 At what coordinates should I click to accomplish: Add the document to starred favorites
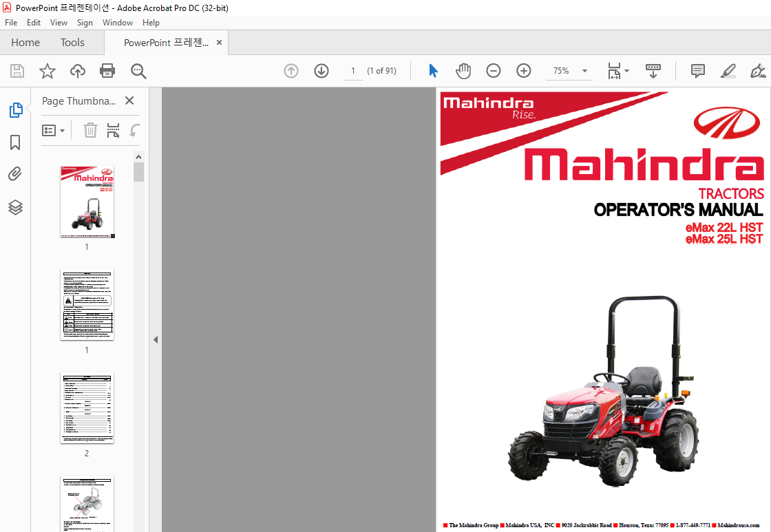(x=47, y=71)
